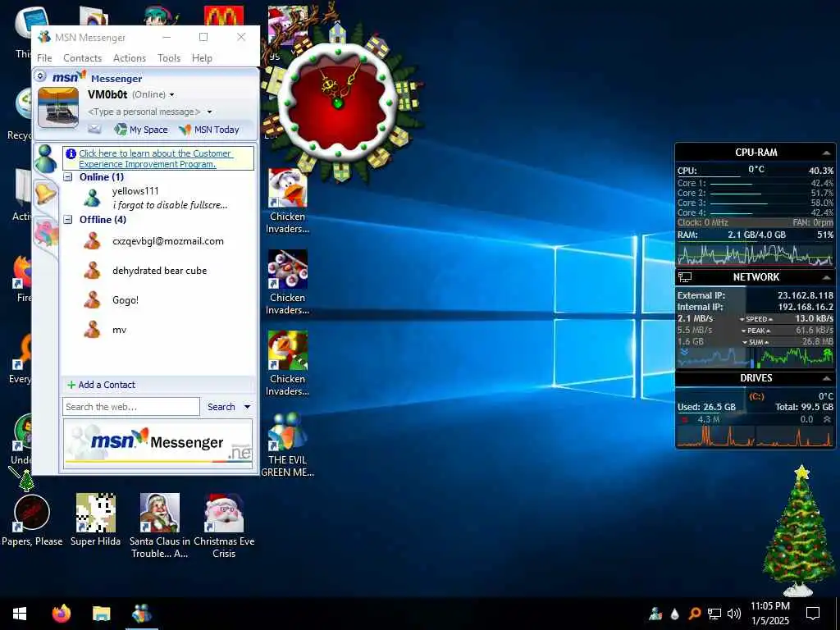Click Add a Contact
Viewport: 840px width, 630px height.
point(101,385)
